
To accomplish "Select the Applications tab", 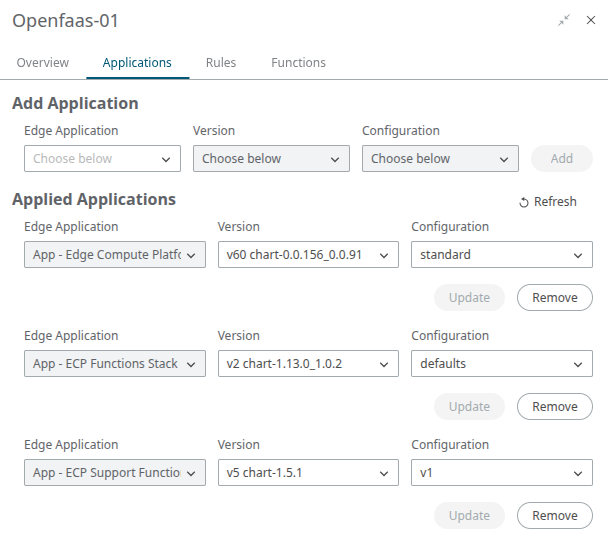I will 137,62.
